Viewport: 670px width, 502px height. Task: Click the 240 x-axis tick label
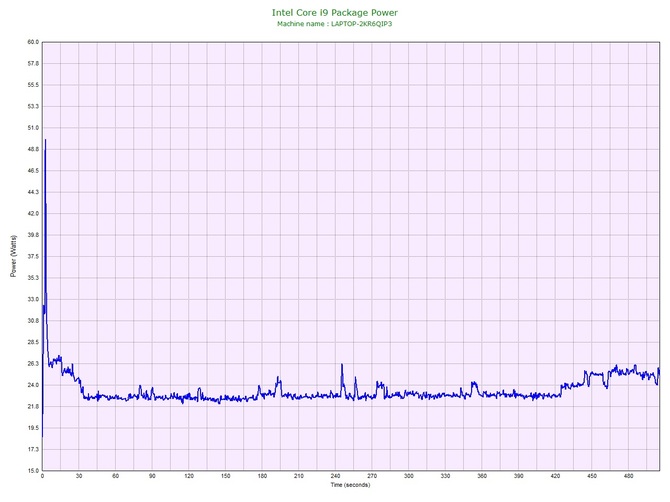[335, 476]
